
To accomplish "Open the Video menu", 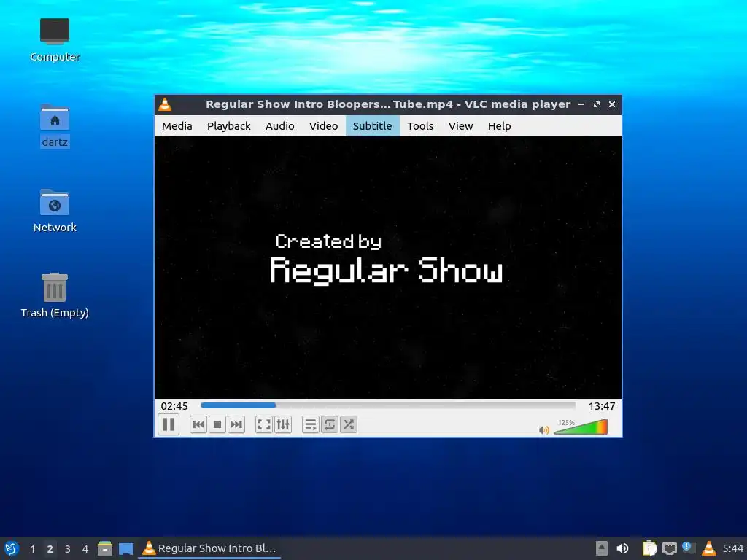I will click(x=323, y=125).
